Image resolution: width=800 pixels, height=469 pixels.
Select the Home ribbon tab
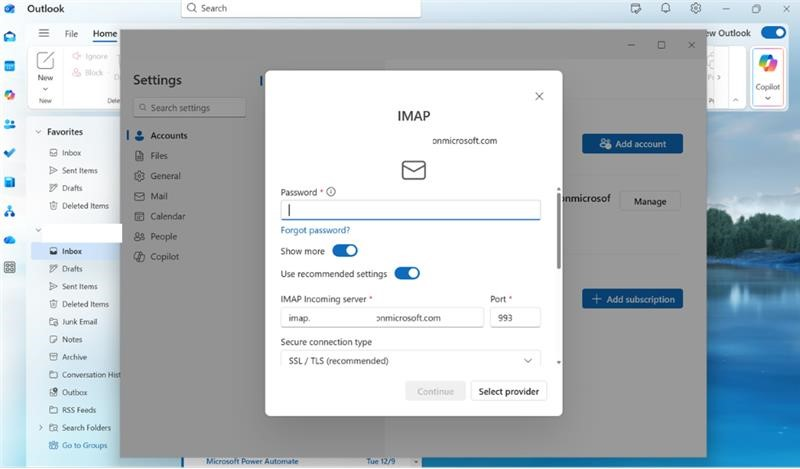pos(105,34)
